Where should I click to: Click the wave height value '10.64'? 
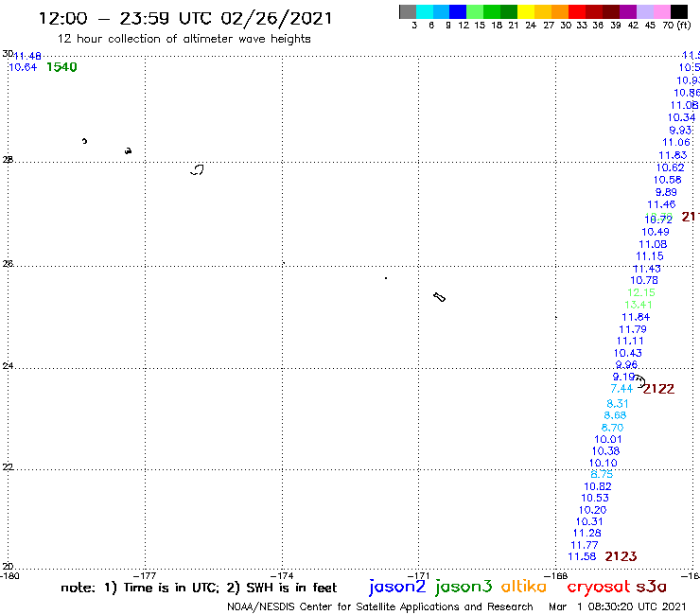23,67
